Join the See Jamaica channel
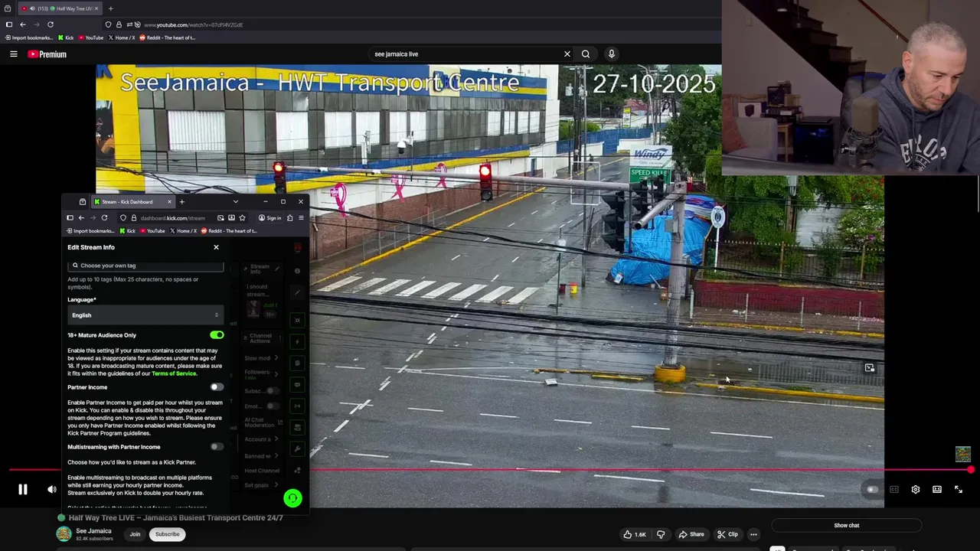The height and width of the screenshot is (551, 980). (x=135, y=534)
